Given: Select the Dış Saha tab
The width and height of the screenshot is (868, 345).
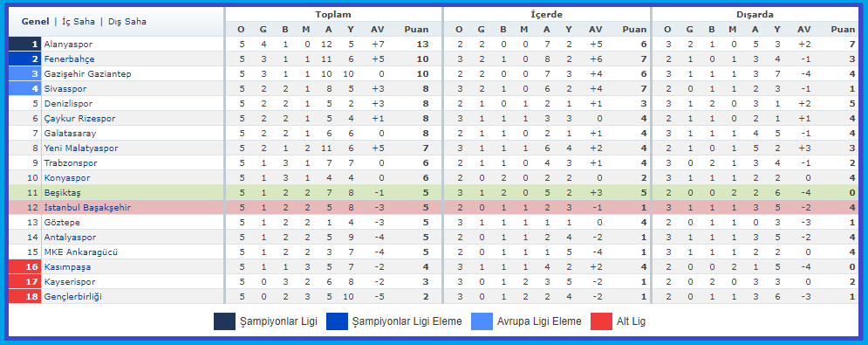Looking at the screenshot, I should [127, 22].
